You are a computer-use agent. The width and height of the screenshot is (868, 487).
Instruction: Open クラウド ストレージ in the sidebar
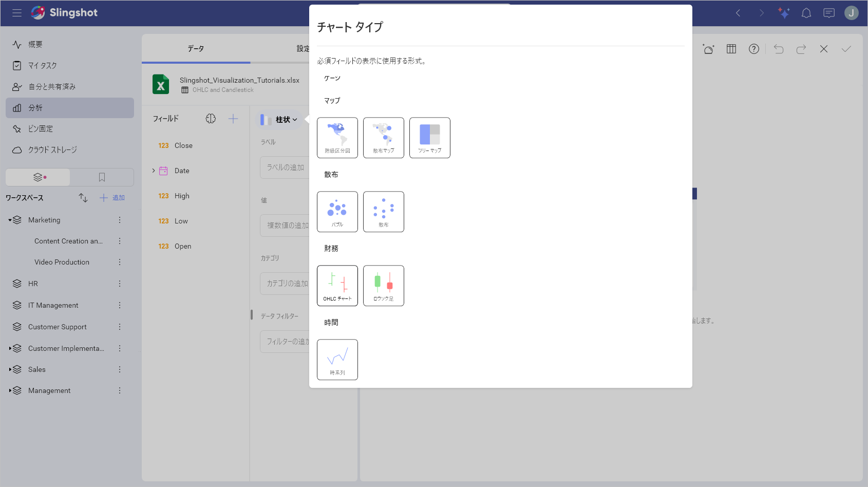70,150
